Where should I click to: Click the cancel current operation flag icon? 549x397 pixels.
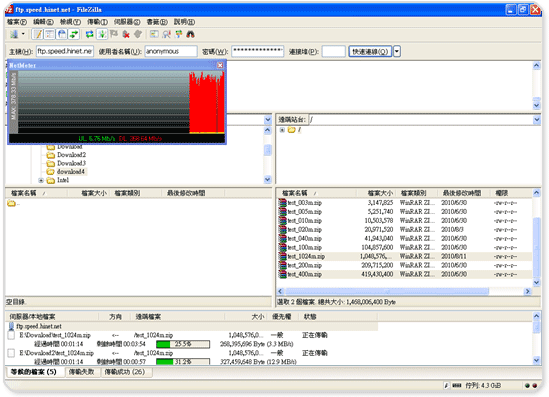click(114, 34)
